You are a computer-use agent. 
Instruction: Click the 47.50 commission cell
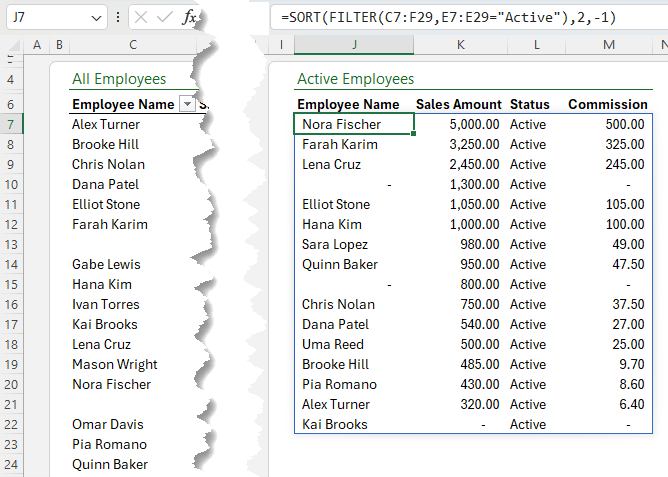tap(609, 264)
